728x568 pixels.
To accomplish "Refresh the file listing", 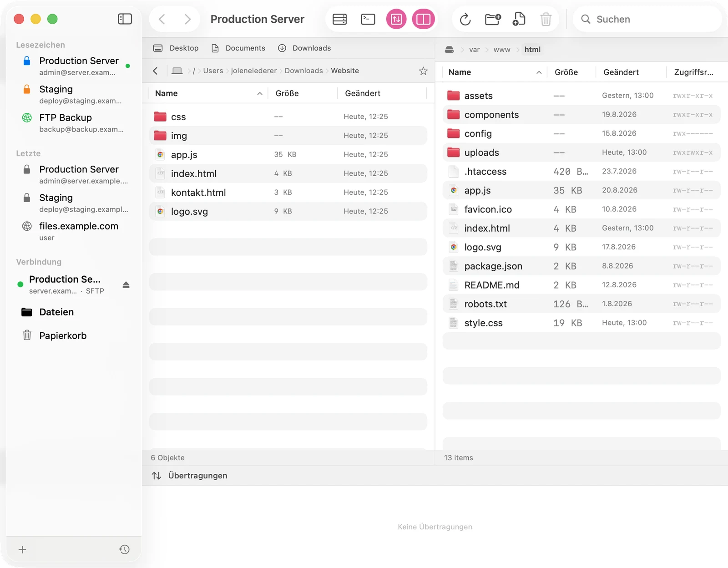I will coord(465,19).
